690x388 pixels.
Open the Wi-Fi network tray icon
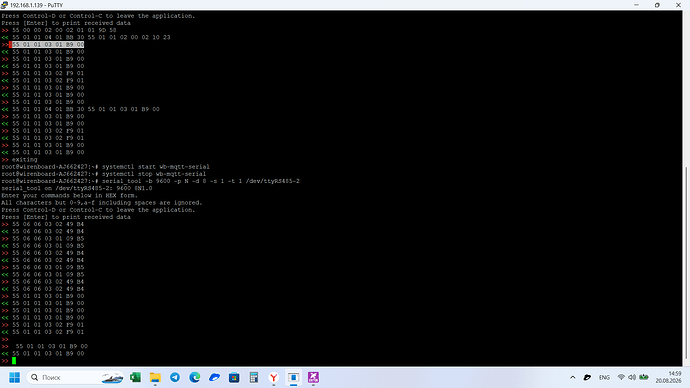621,377
